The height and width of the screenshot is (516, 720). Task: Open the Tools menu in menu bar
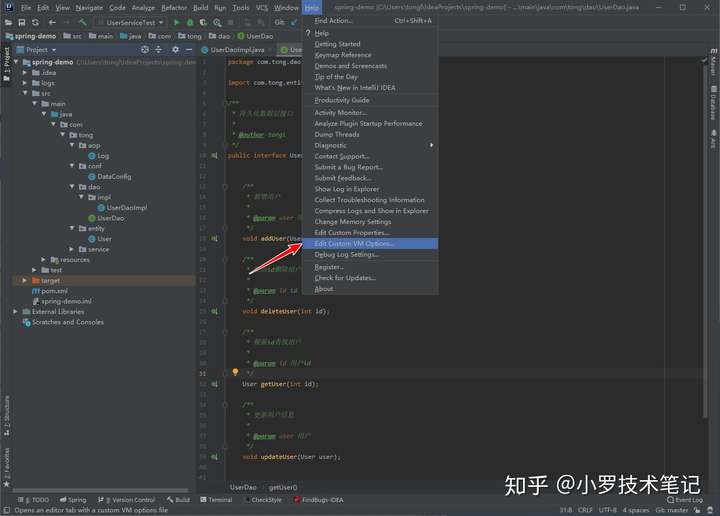coord(241,8)
